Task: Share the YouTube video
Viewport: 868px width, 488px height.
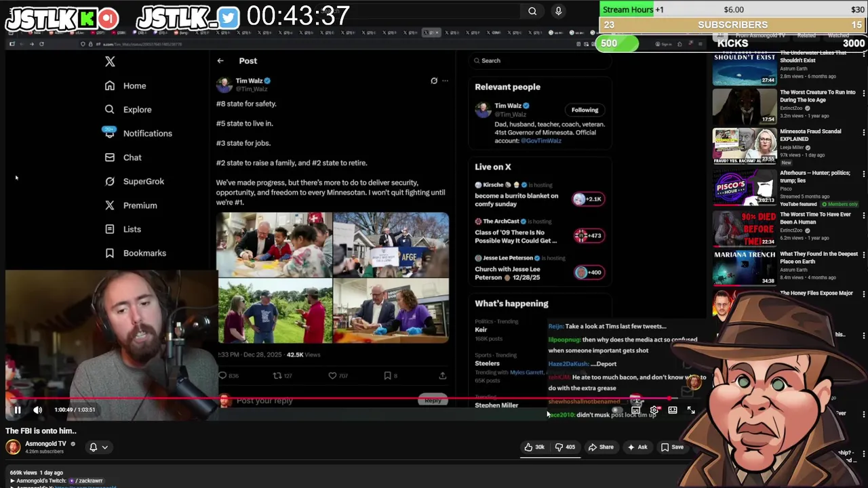Action: 601,447
